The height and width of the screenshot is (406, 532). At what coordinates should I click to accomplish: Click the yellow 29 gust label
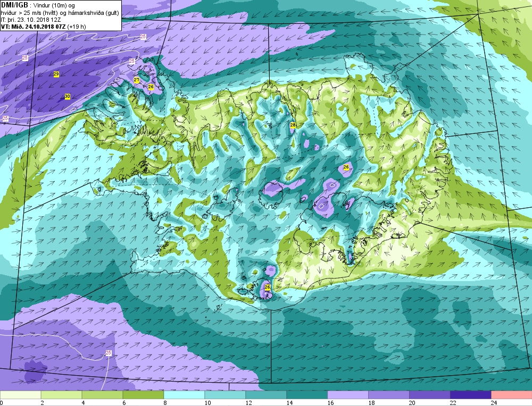click(56, 74)
